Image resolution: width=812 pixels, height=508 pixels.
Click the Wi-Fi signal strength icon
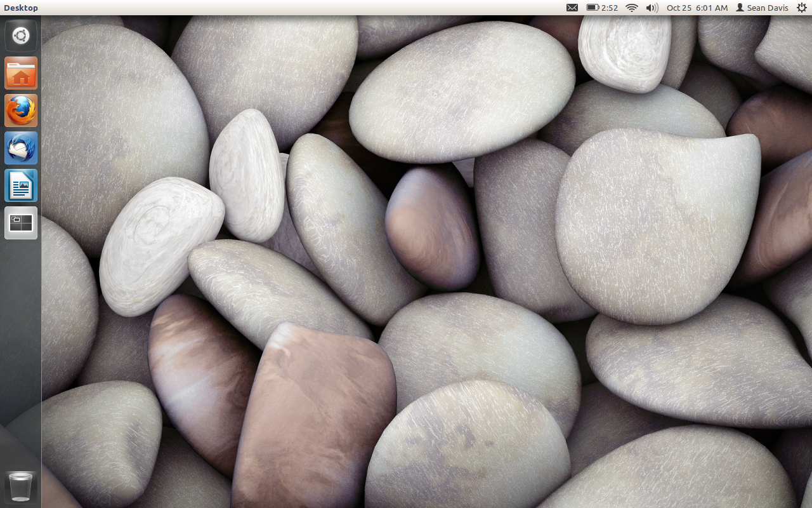point(631,8)
